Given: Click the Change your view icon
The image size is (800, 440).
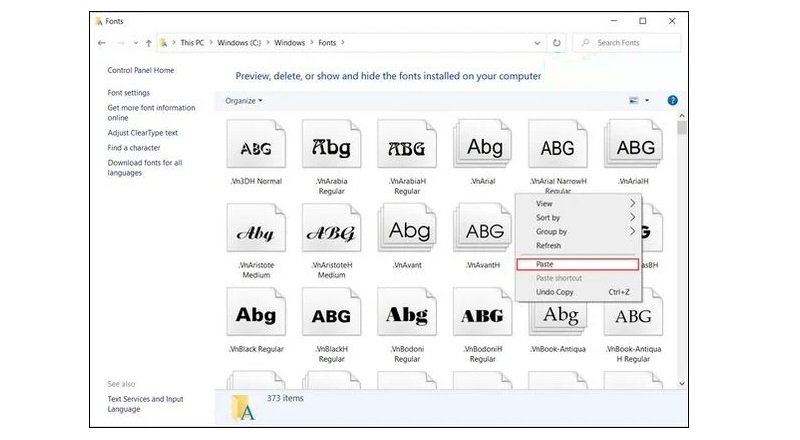Looking at the screenshot, I should tap(634, 101).
